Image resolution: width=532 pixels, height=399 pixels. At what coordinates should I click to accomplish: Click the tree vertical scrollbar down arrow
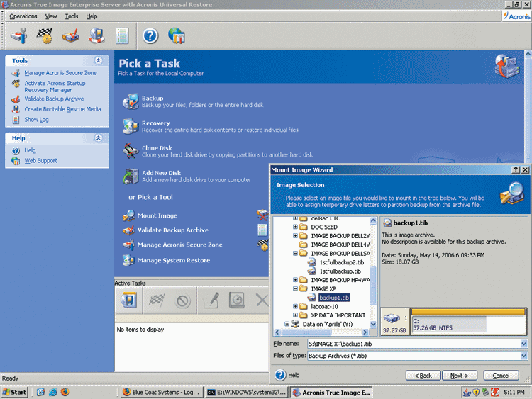tap(373, 324)
